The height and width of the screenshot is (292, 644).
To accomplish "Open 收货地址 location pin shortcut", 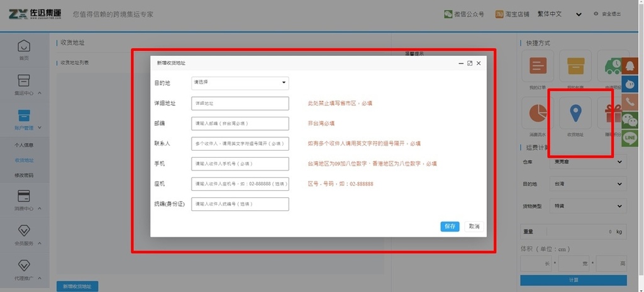I will 575,113.
